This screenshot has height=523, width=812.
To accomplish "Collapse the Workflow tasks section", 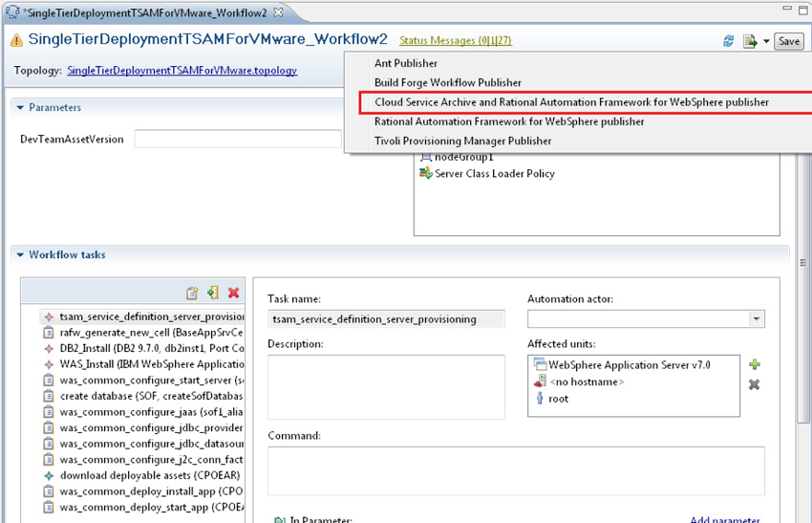I will tap(20, 254).
